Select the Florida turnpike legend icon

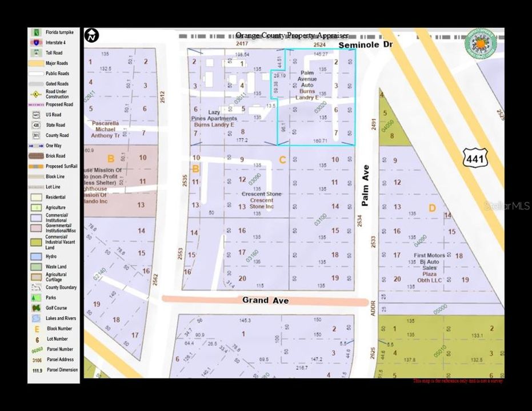[37, 33]
